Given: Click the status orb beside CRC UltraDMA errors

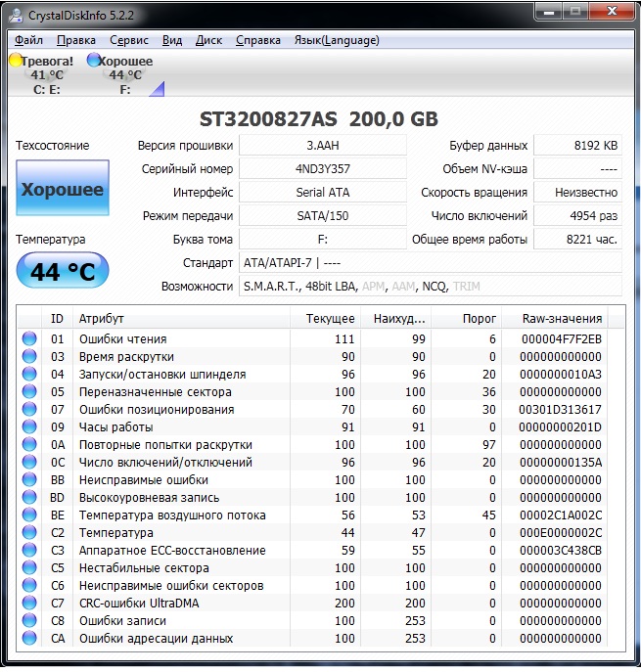Looking at the screenshot, I should click(29, 604).
